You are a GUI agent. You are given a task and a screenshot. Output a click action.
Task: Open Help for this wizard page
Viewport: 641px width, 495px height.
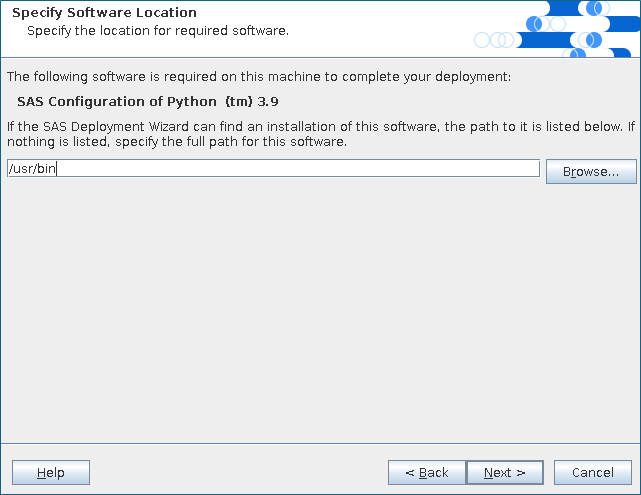51,472
